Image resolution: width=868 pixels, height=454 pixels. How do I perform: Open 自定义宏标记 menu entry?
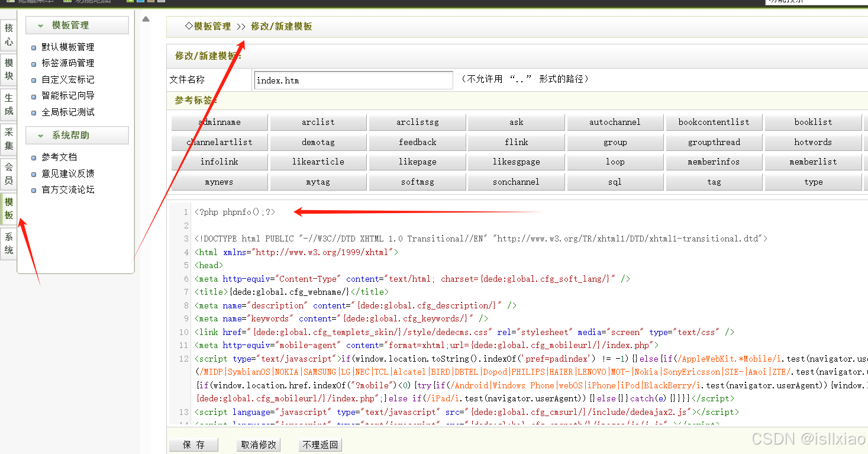pyautogui.click(x=67, y=79)
